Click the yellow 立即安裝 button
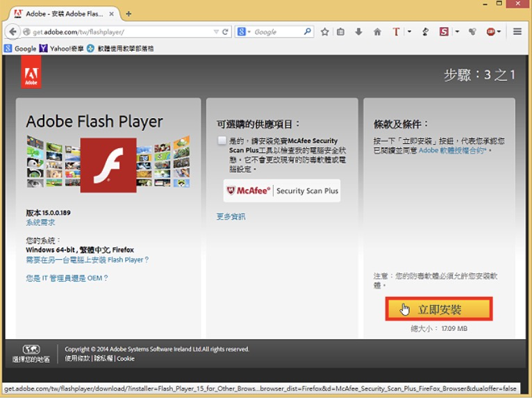 point(439,309)
